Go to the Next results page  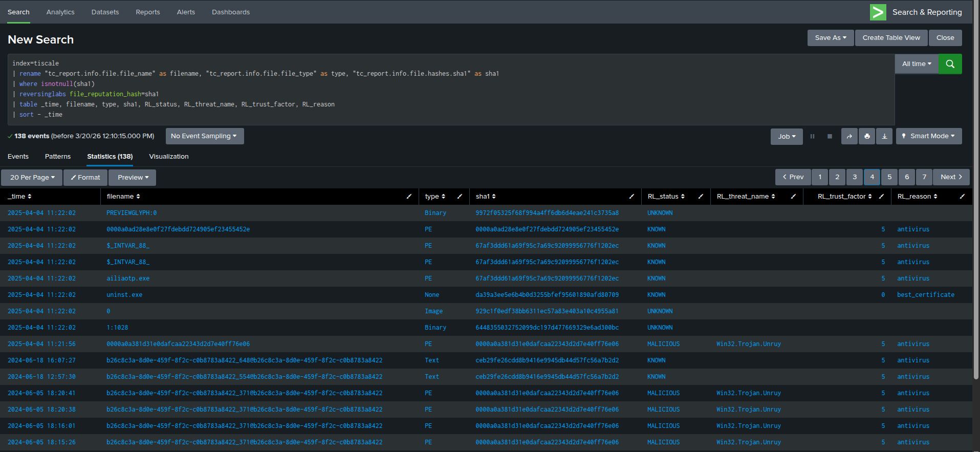pos(951,177)
